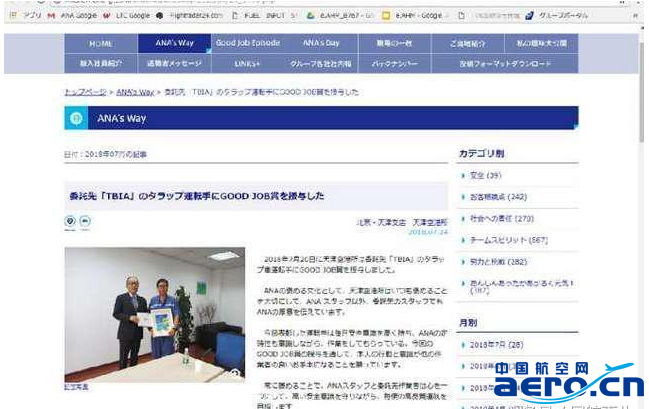Viewport: 649px width, 409px height.
Task: Open 投稿フォーマットダウンロード menu item
Action: [505, 63]
